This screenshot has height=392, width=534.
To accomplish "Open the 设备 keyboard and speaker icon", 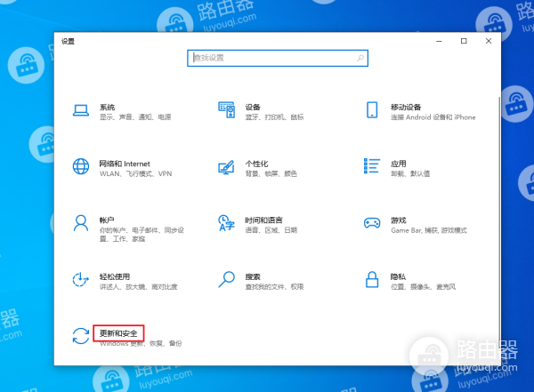I will 226,109.
